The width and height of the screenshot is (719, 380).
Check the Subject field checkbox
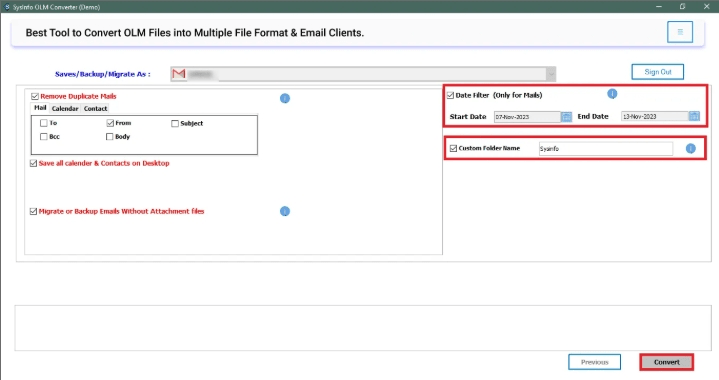tap(175, 123)
